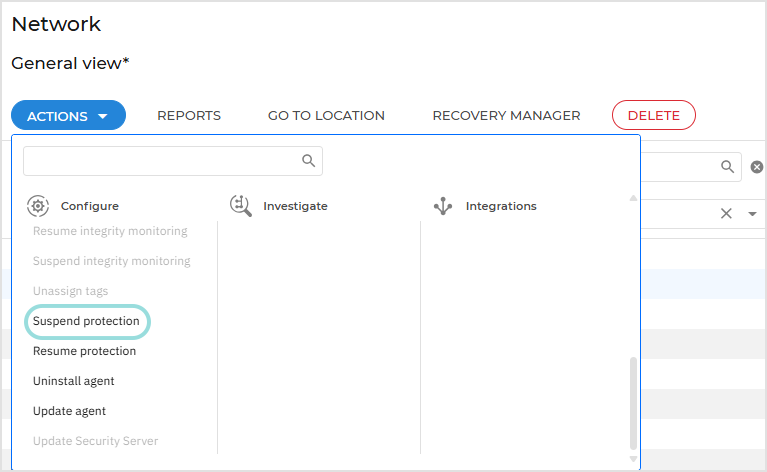Focus the actions menu search field
Image resolution: width=767 pixels, height=472 pixels.
pos(160,161)
